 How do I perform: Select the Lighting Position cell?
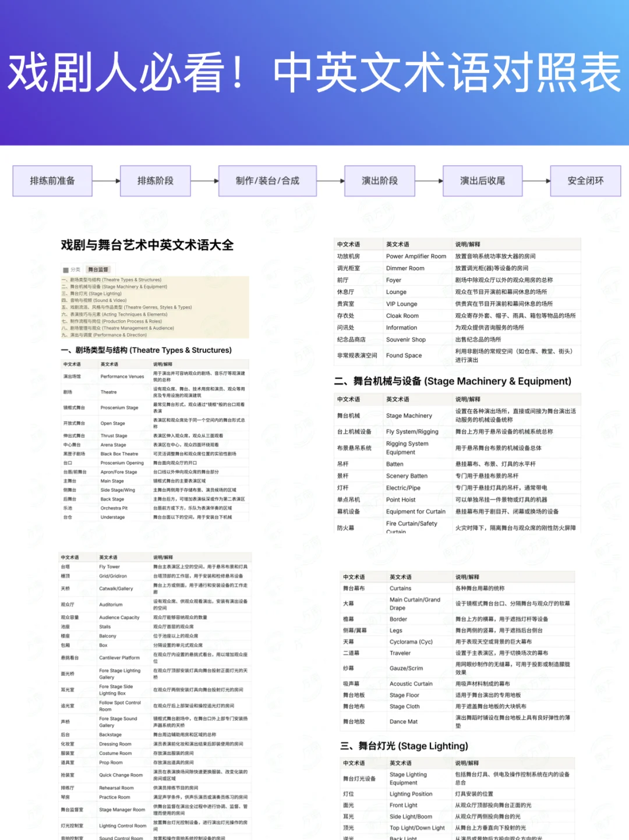(x=411, y=794)
